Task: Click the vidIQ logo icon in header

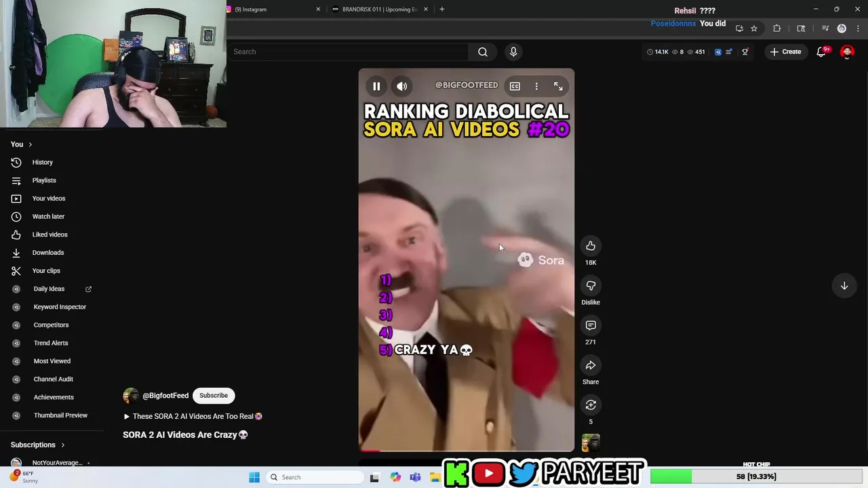Action: tap(718, 52)
